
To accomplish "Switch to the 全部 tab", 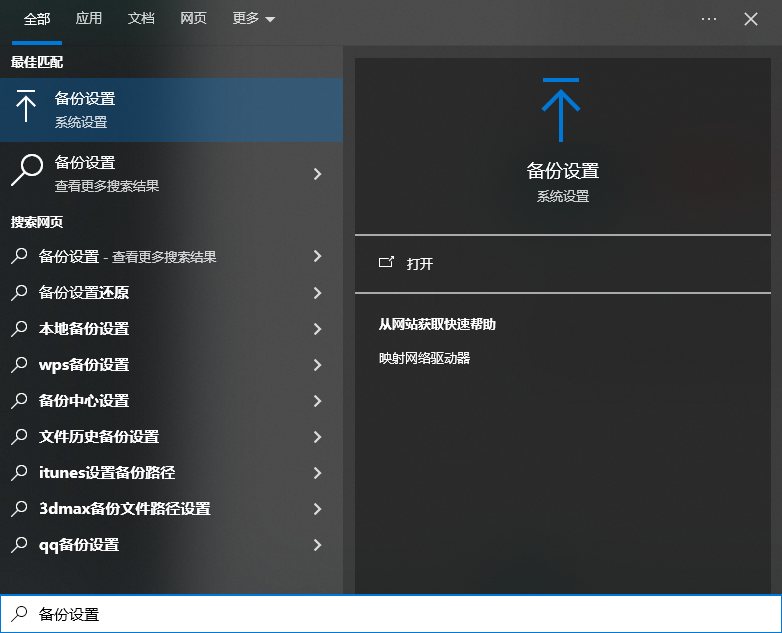I will tap(37, 19).
